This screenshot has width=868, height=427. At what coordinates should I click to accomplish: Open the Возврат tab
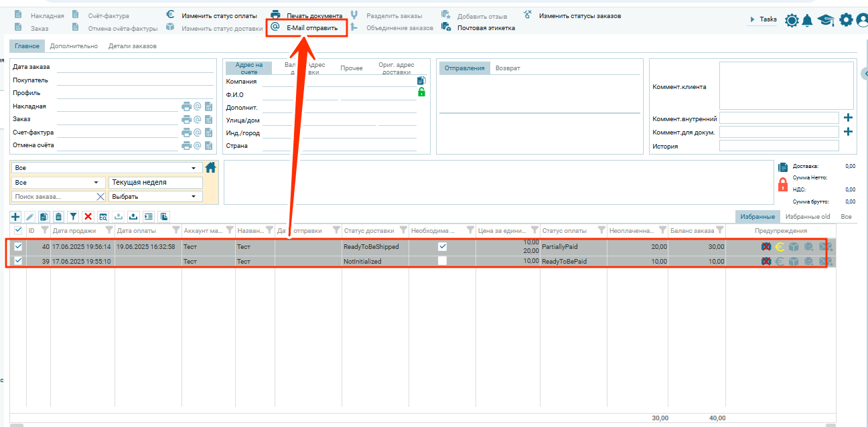[508, 68]
